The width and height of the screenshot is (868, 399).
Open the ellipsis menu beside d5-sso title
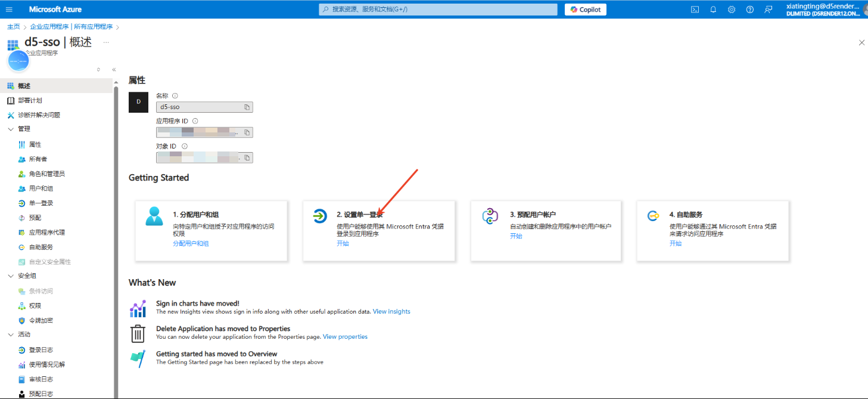(106, 42)
